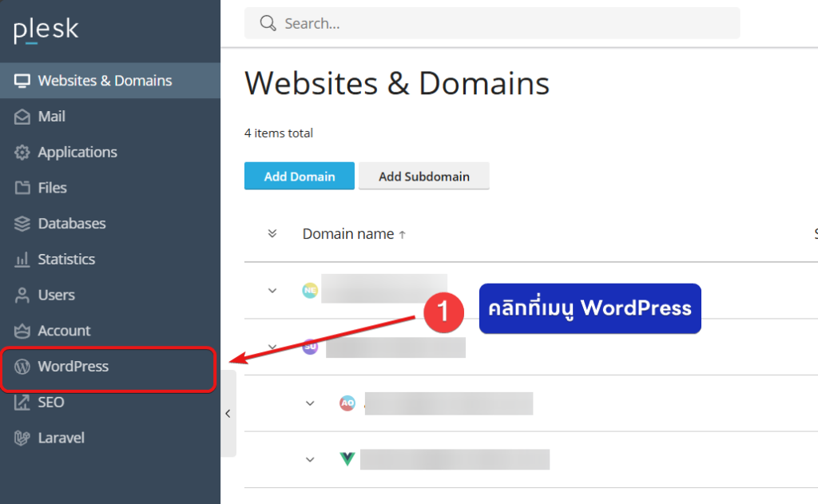Click the Laravel icon in sidebar

coord(22,438)
